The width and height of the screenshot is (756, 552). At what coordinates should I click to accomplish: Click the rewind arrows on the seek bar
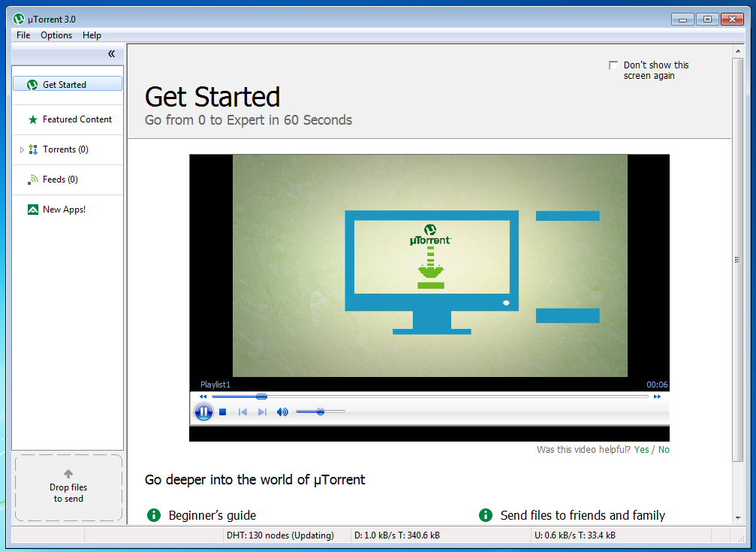point(203,397)
